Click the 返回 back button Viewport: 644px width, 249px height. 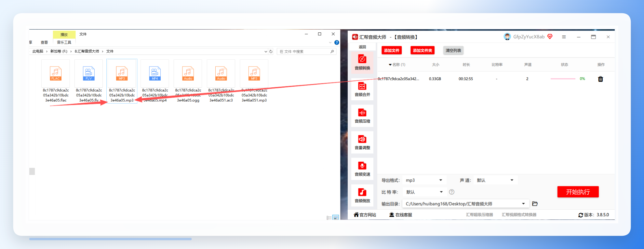click(x=362, y=47)
